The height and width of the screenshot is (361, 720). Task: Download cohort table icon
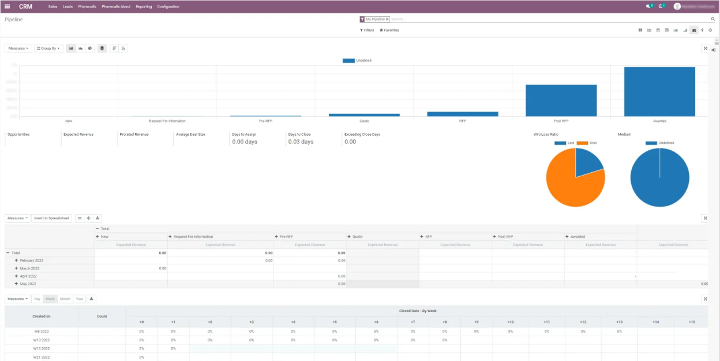click(91, 299)
